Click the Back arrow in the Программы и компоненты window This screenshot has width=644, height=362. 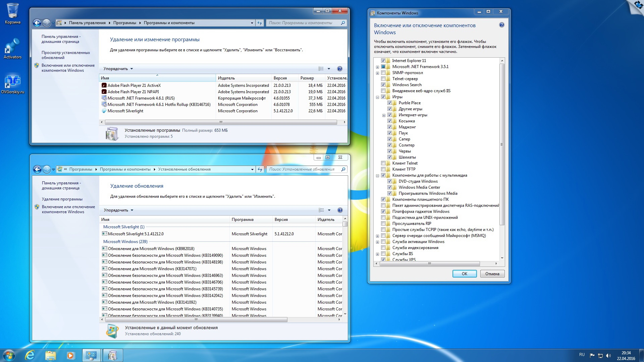click(37, 23)
